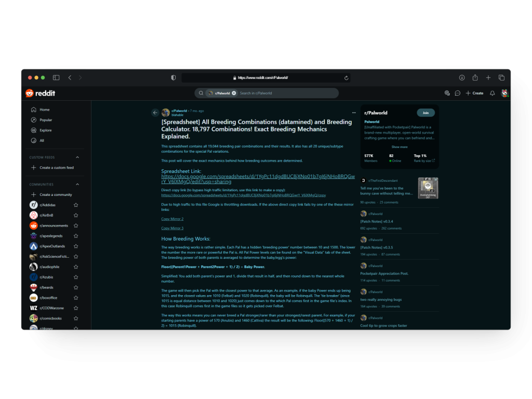Click r/TheFirstDescendant community link
The height and width of the screenshot is (399, 532).
pyautogui.click(x=383, y=181)
